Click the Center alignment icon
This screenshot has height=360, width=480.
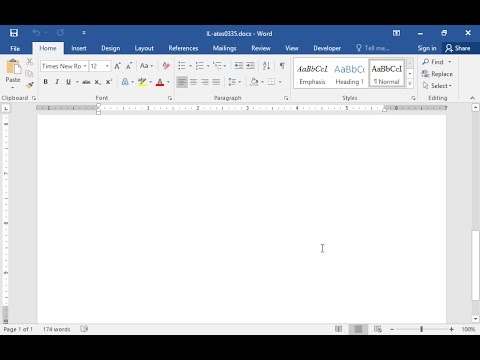(x=193, y=82)
